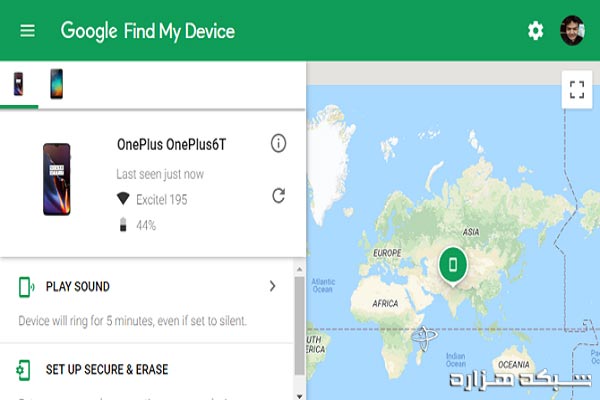Image resolution: width=600 pixels, height=400 pixels.
Task: Click the OnePlus OnePlus6T device name
Action: [x=171, y=145]
